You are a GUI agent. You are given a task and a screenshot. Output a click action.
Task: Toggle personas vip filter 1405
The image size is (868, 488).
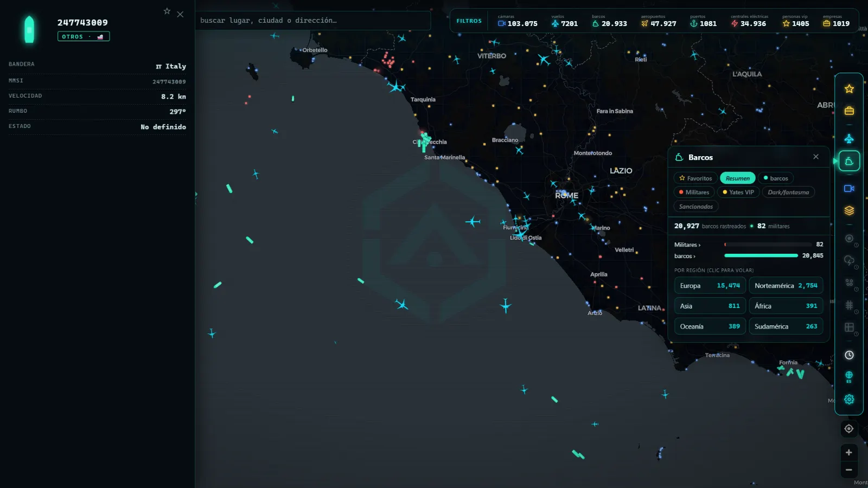[x=796, y=21]
